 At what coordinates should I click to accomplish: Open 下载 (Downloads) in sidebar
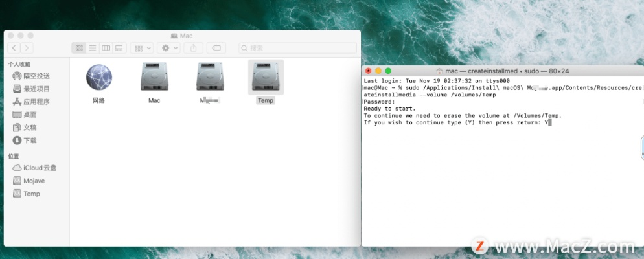pyautogui.click(x=30, y=140)
